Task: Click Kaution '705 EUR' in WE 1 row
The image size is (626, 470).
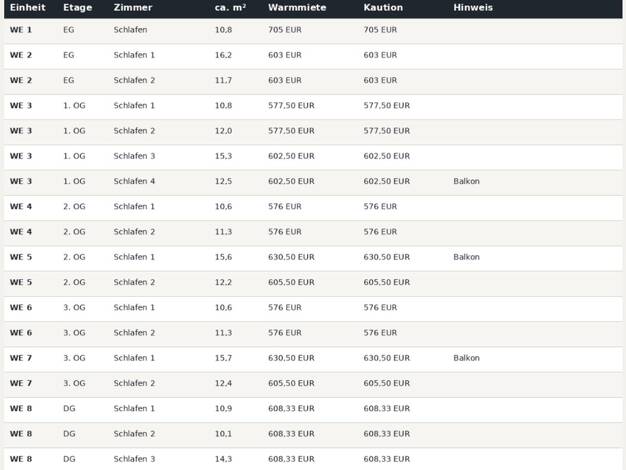Action: point(380,30)
